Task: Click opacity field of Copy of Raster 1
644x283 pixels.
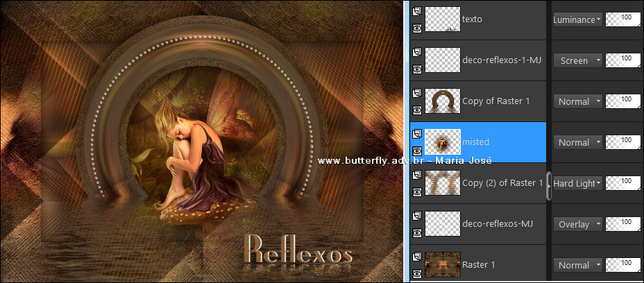Action: pos(623,101)
